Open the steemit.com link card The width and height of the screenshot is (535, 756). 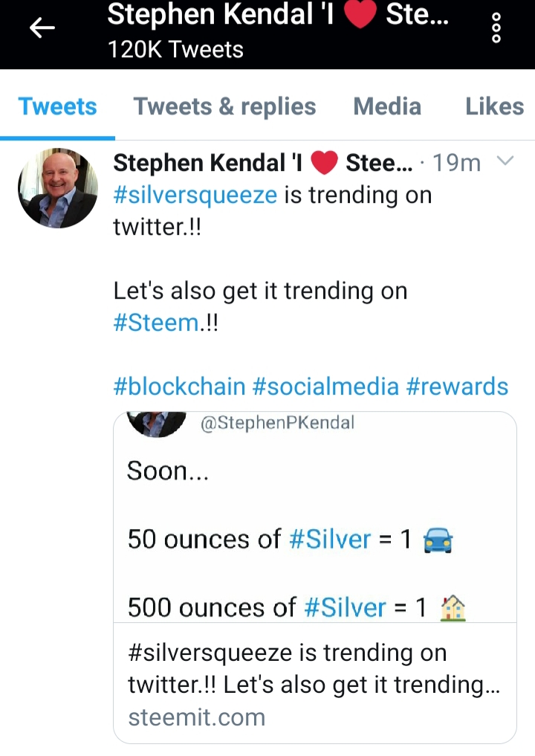(315, 682)
